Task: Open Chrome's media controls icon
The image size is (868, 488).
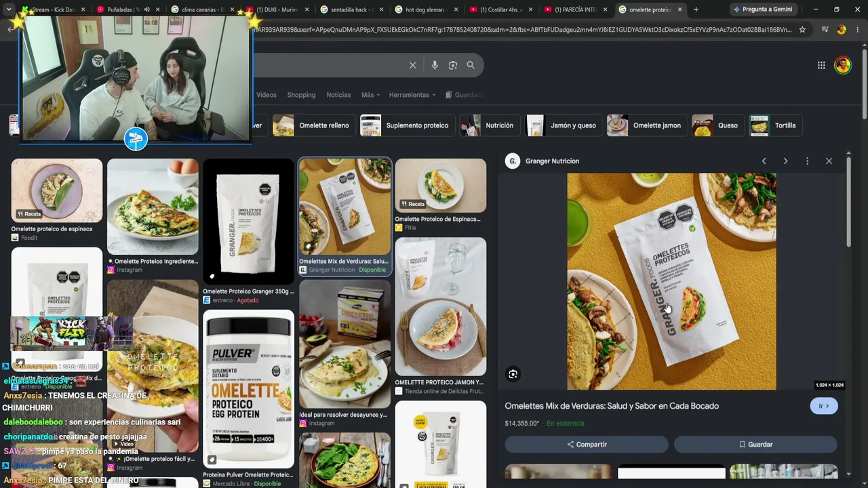Action: pyautogui.click(x=825, y=30)
